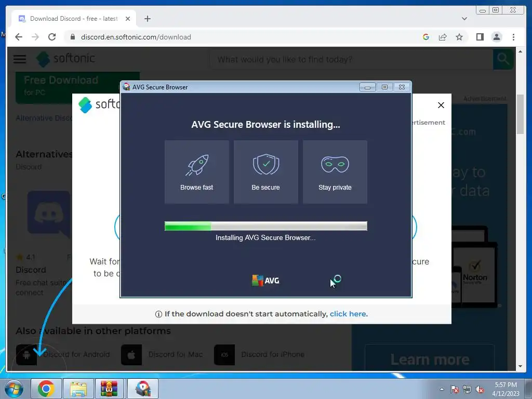Click the Norton advertisement image
Screen dimensions: 532x399
(x=474, y=268)
